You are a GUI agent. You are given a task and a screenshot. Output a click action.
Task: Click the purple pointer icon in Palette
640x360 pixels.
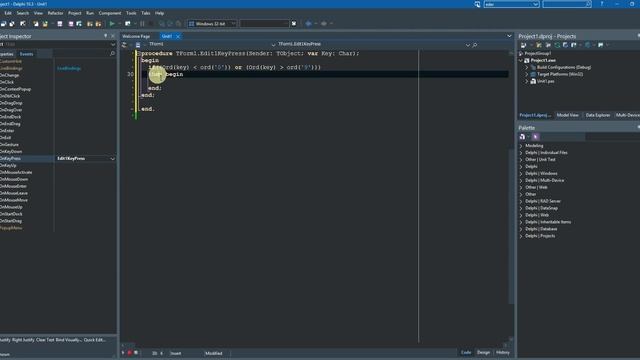536,137
